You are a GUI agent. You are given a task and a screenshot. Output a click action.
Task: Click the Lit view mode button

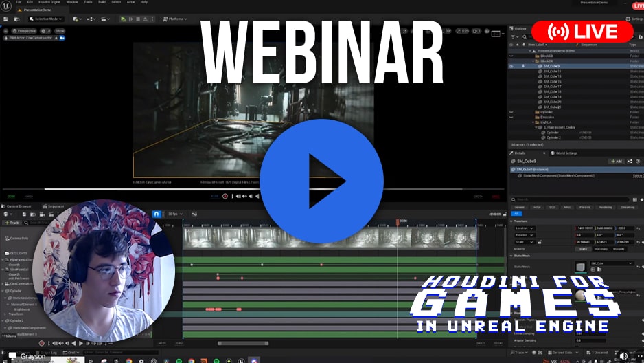pyautogui.click(x=45, y=31)
